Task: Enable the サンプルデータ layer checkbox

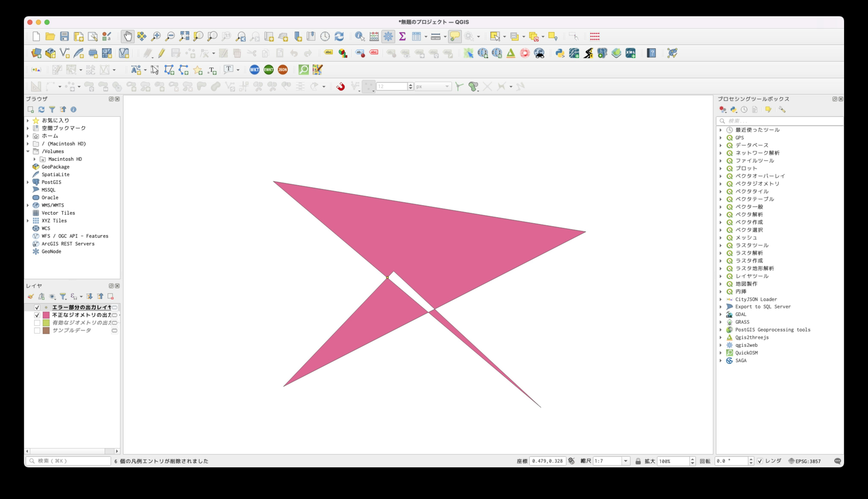Action: coord(37,330)
